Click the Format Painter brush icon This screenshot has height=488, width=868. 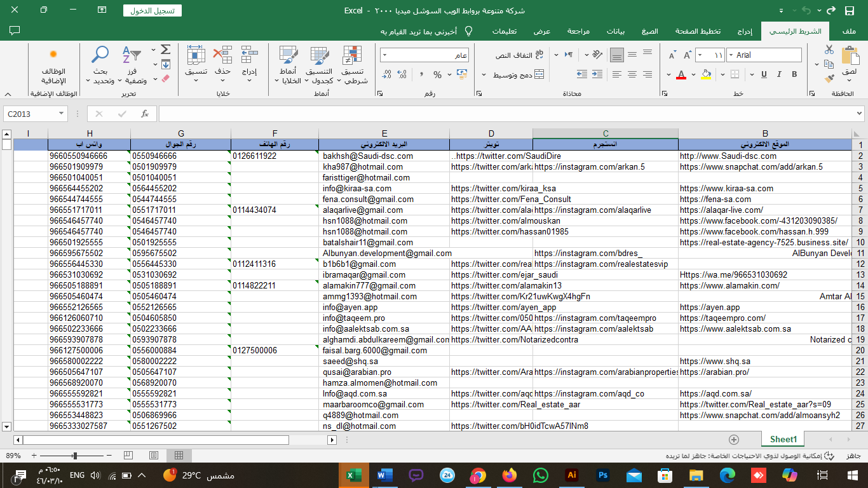[829, 79]
